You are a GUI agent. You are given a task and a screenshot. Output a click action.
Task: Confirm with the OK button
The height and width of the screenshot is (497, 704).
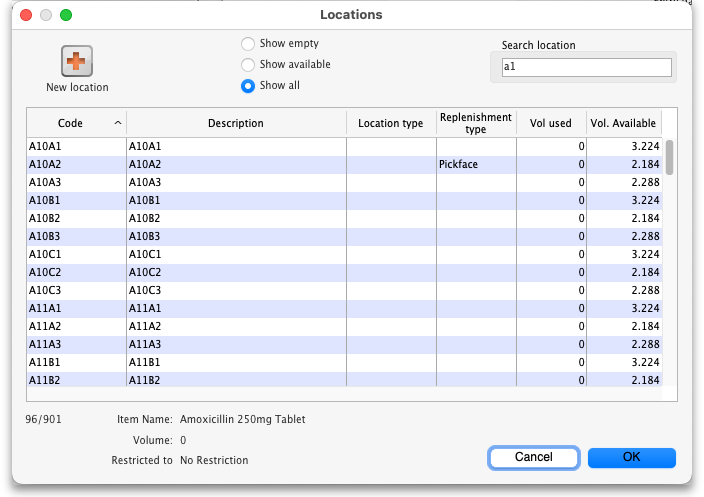(x=631, y=457)
